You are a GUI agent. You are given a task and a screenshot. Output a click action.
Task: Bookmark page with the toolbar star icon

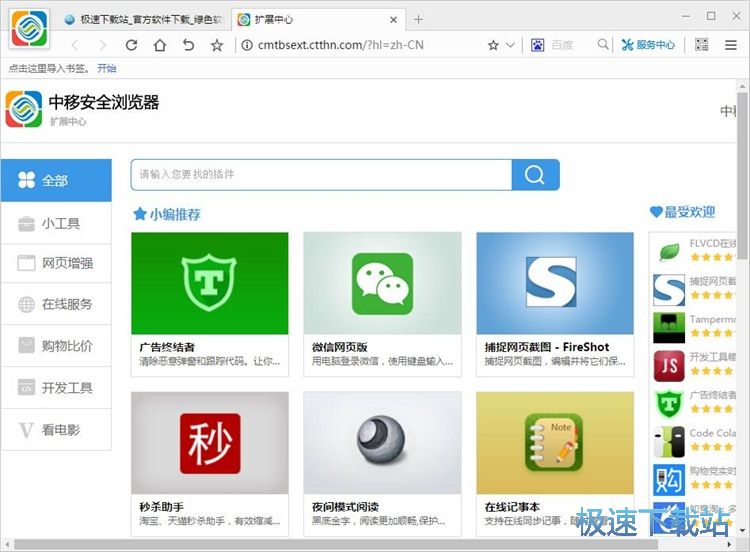[x=217, y=45]
